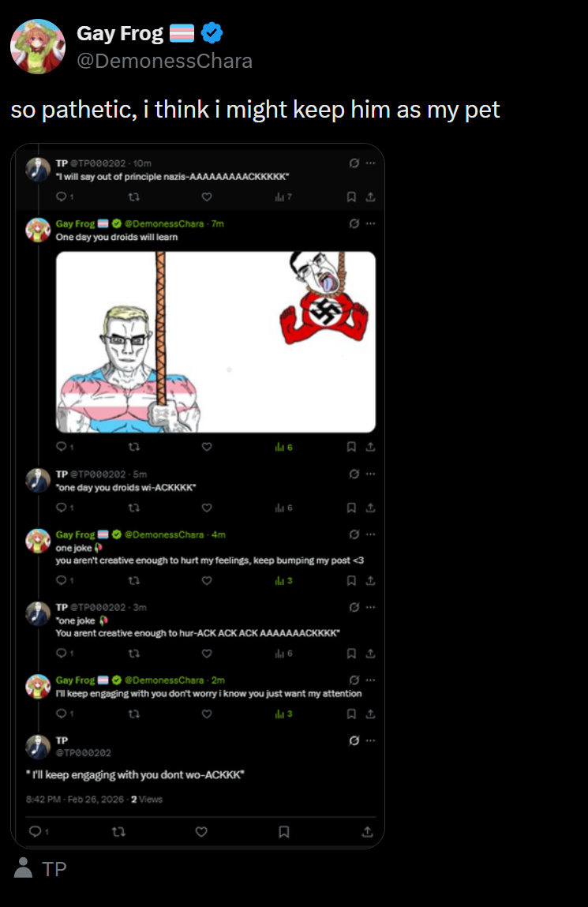Open more options on last TP tweet

[x=371, y=740]
